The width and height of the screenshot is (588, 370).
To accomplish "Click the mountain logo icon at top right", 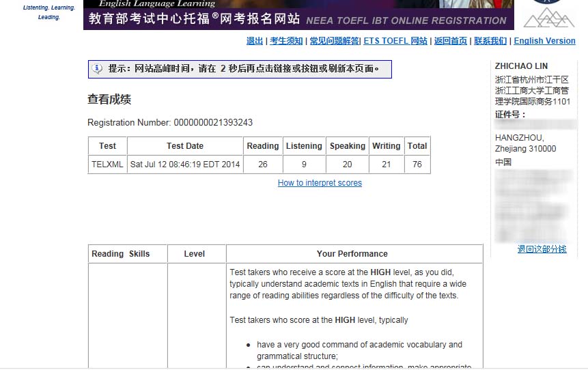I will (548, 18).
